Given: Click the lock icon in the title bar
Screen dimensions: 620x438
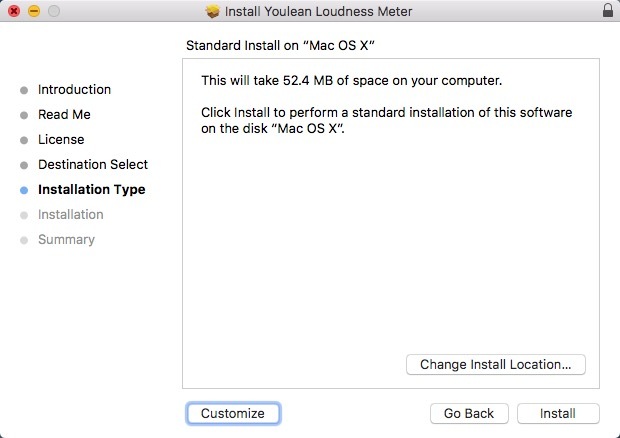Looking at the screenshot, I should pos(608,11).
